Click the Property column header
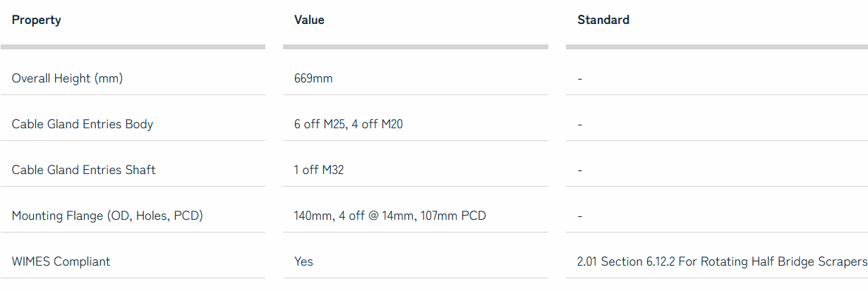The width and height of the screenshot is (868, 291). 37,20
